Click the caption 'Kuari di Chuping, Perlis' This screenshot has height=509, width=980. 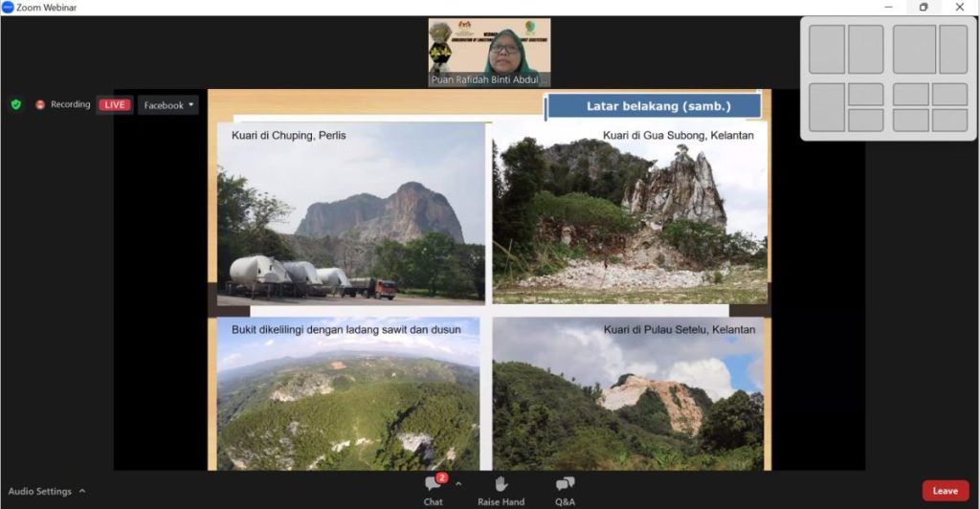click(x=288, y=135)
